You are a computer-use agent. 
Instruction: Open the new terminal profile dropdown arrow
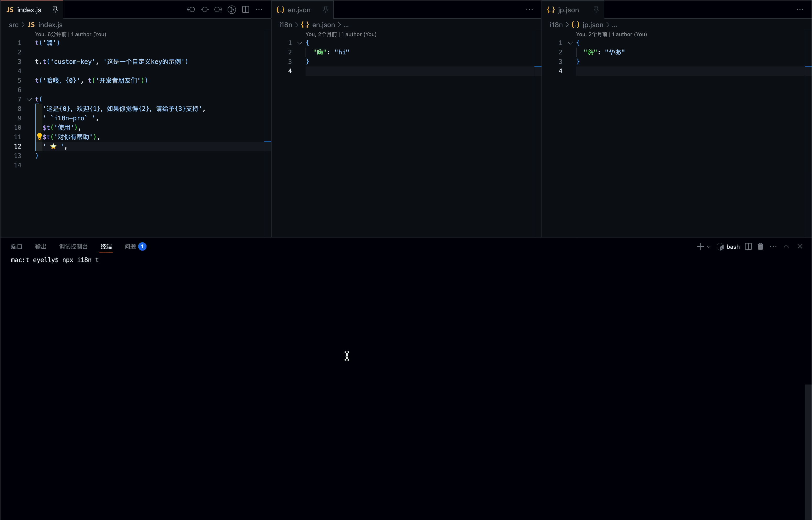709,247
